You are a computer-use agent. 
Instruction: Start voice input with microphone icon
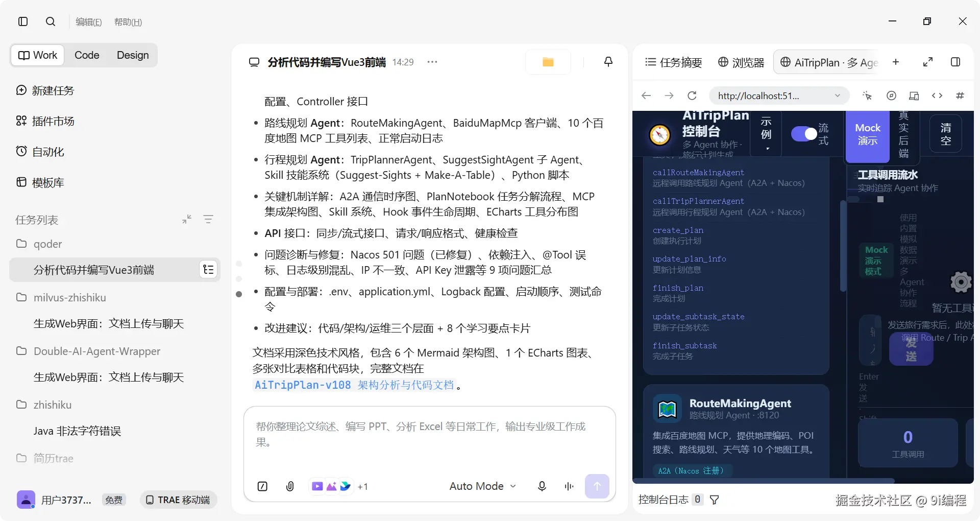(542, 486)
